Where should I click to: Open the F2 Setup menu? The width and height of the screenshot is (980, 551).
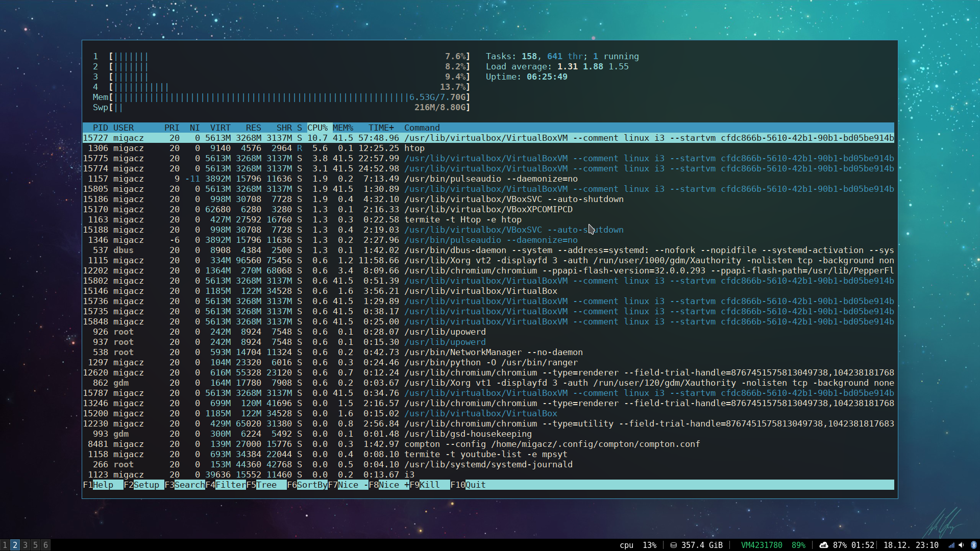[146, 485]
